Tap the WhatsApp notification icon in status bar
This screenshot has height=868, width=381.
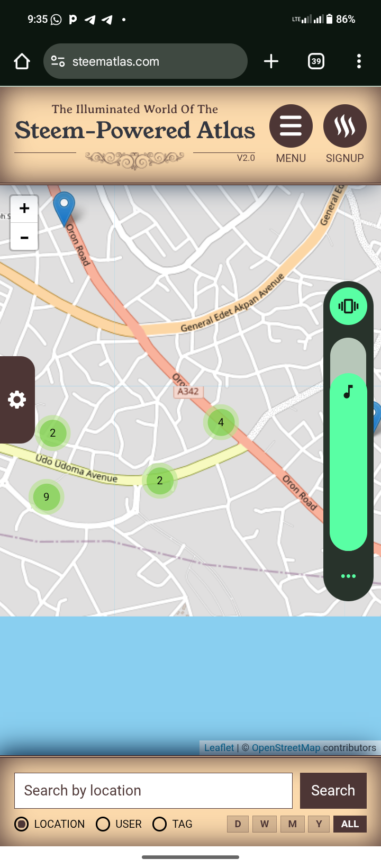pyautogui.click(x=56, y=20)
